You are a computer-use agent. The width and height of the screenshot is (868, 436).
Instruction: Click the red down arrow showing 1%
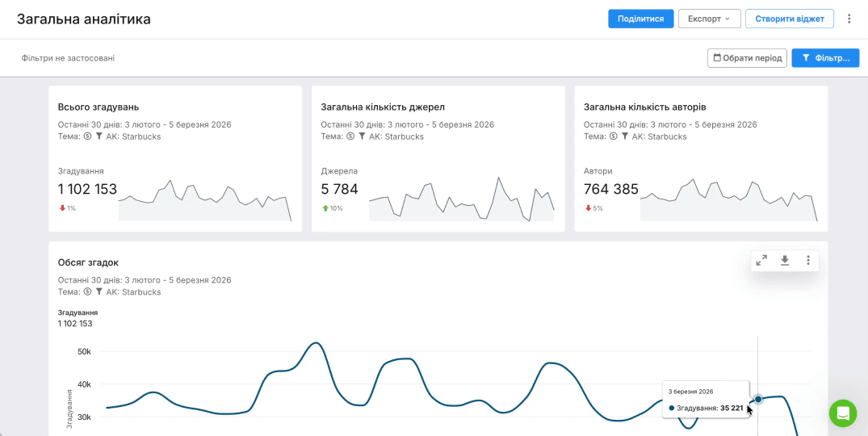coord(62,208)
